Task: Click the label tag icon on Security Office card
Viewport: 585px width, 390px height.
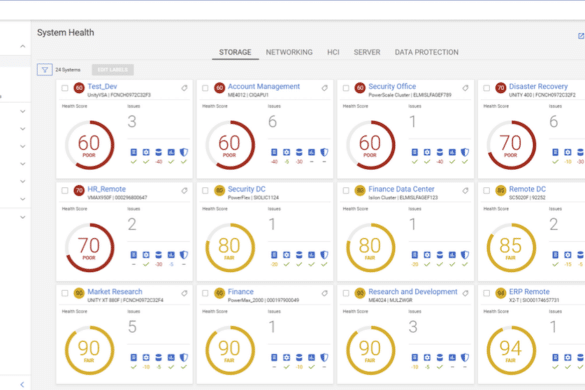Action: pos(465,88)
